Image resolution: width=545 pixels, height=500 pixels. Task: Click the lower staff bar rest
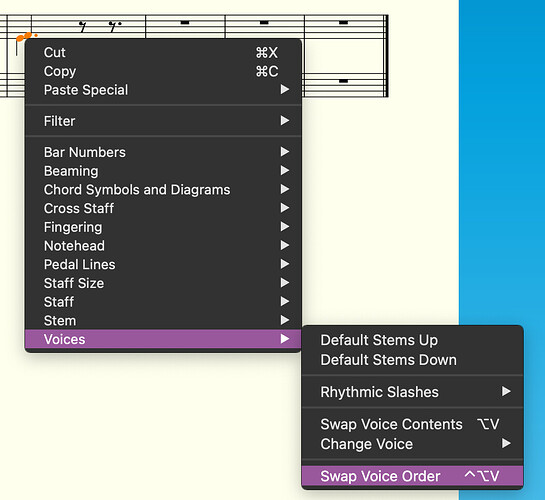(x=343, y=81)
